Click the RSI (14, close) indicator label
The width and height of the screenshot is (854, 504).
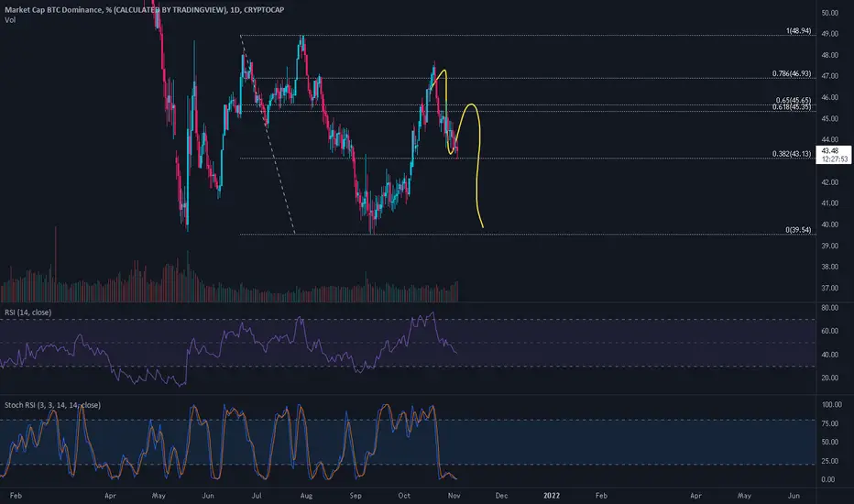[27, 312]
